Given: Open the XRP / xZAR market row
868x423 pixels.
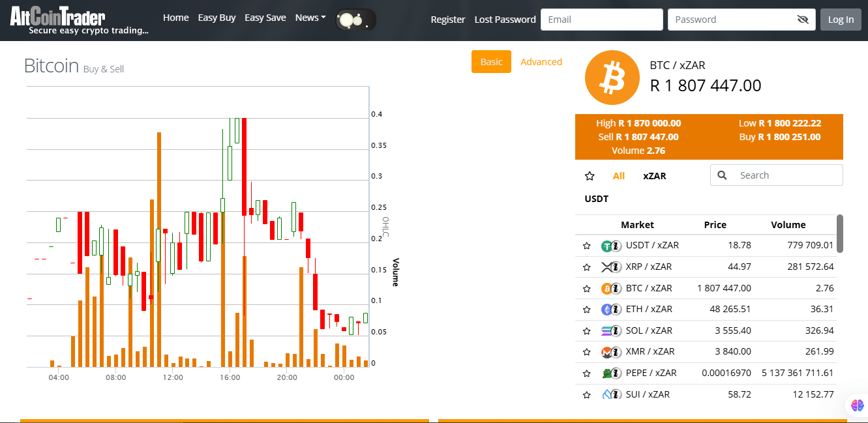Looking at the screenshot, I should pyautogui.click(x=706, y=267).
